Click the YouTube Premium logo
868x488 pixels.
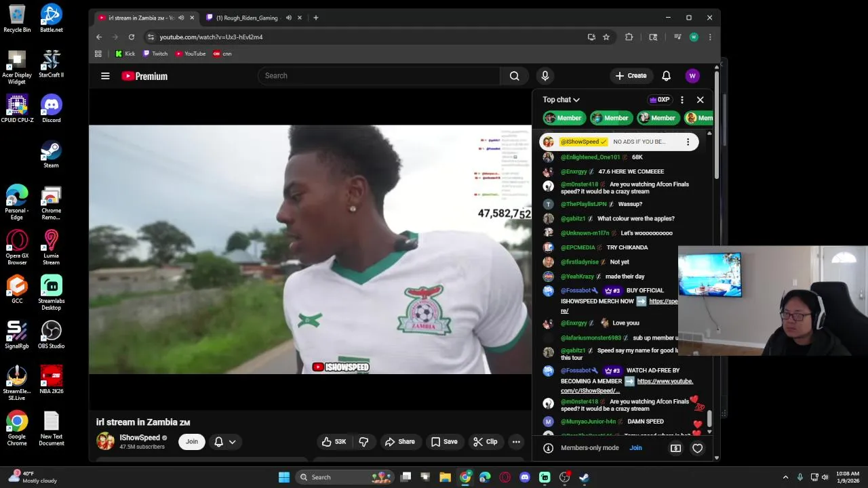tap(144, 76)
